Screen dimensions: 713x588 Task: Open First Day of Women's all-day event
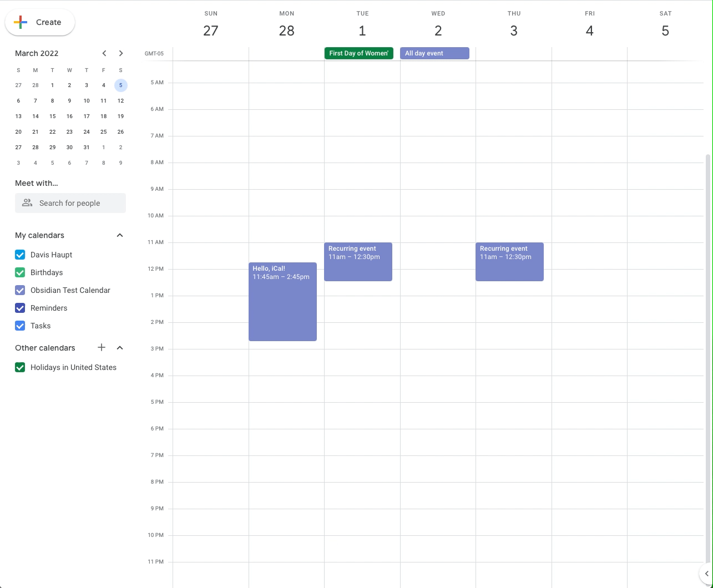tap(359, 53)
